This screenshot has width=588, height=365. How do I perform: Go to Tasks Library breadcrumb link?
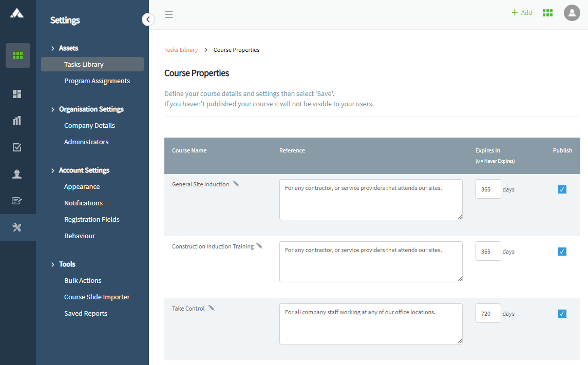coord(181,50)
